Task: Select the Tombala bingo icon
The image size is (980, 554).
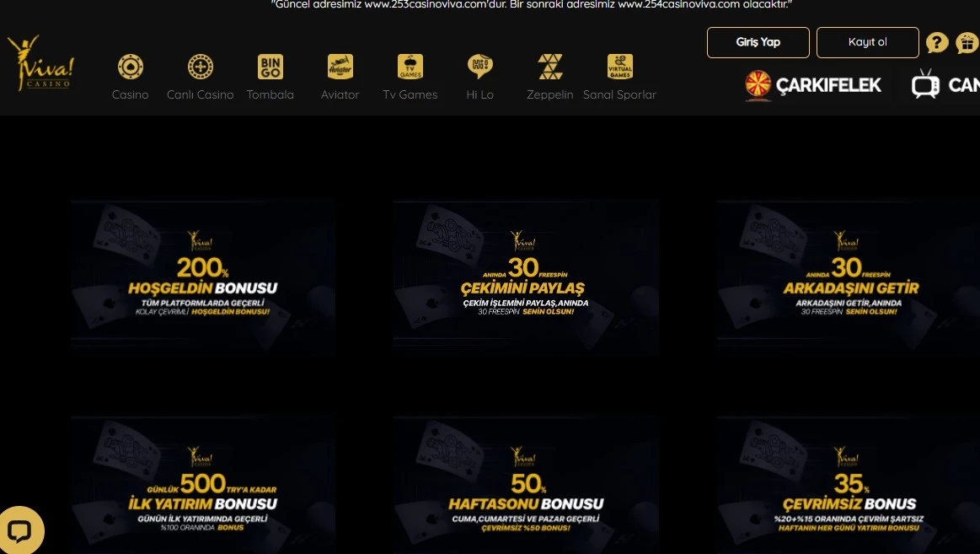Action: pyautogui.click(x=270, y=67)
